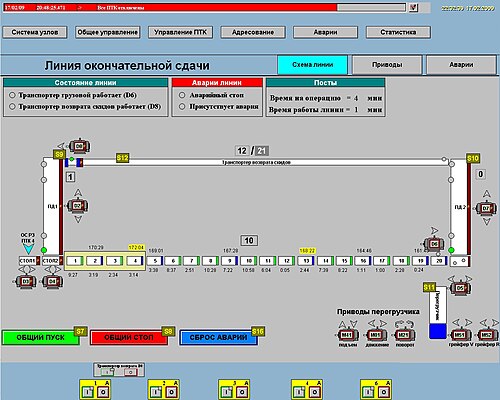Click the counter box showing 10

[x=249, y=240]
